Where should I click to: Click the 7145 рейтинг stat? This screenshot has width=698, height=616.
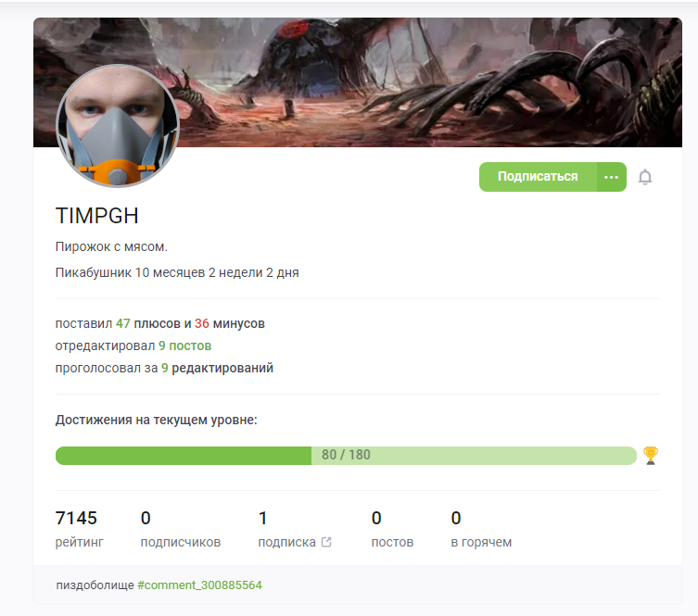pos(79,528)
